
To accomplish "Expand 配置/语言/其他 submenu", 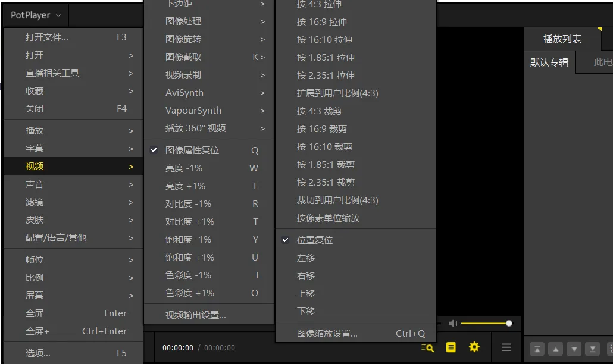I will 73,238.
